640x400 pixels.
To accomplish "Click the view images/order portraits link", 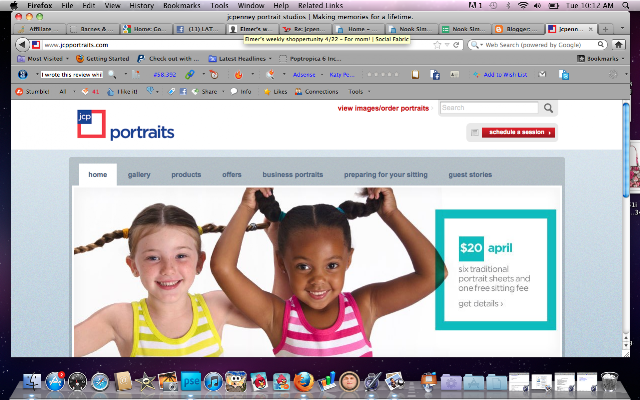I will [x=383, y=108].
